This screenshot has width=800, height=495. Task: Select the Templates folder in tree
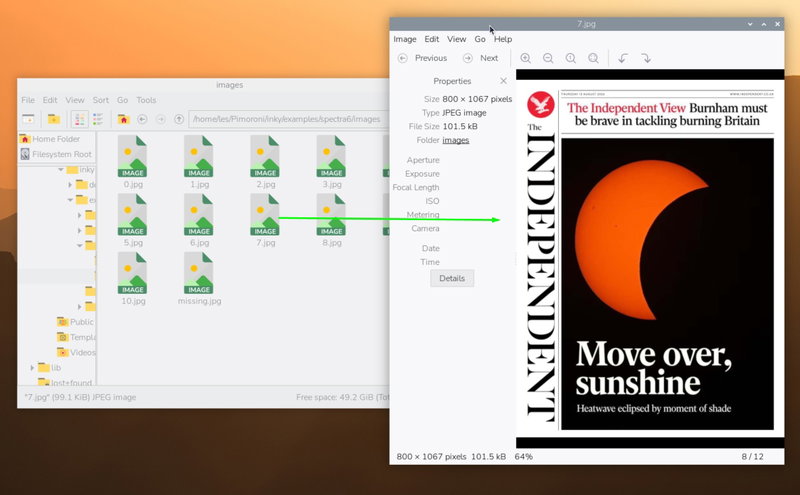[x=76, y=337]
